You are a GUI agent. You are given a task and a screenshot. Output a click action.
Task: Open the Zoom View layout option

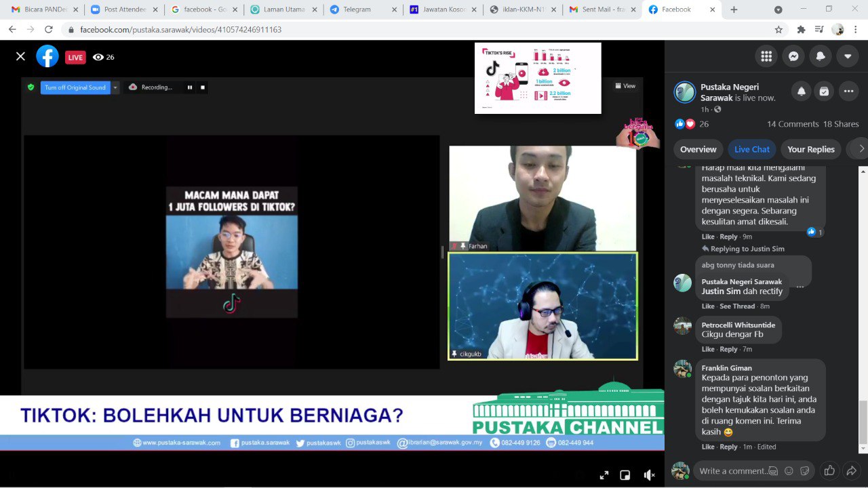click(x=625, y=86)
